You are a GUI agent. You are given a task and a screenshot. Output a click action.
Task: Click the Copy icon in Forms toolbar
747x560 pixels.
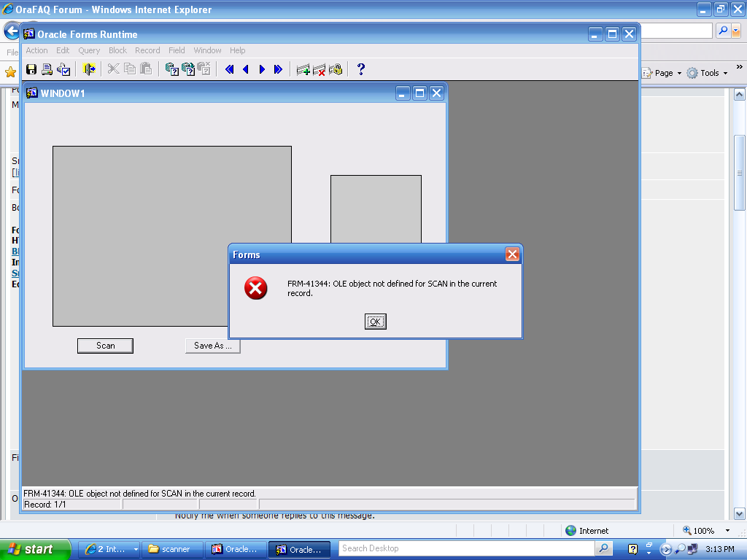[130, 69]
